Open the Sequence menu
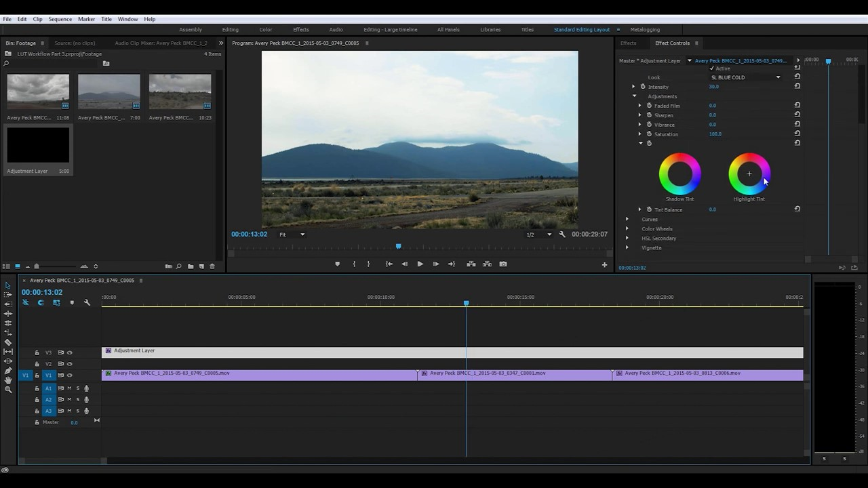The width and height of the screenshot is (868, 488). point(60,19)
